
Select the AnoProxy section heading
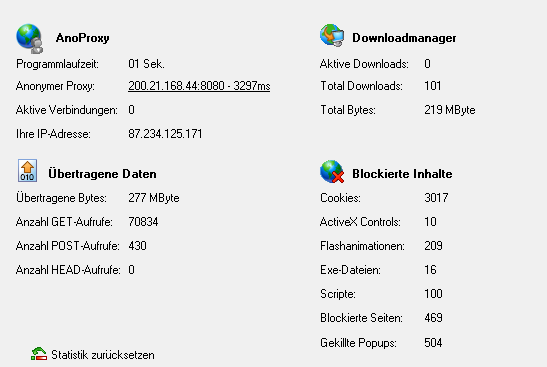[x=83, y=38]
